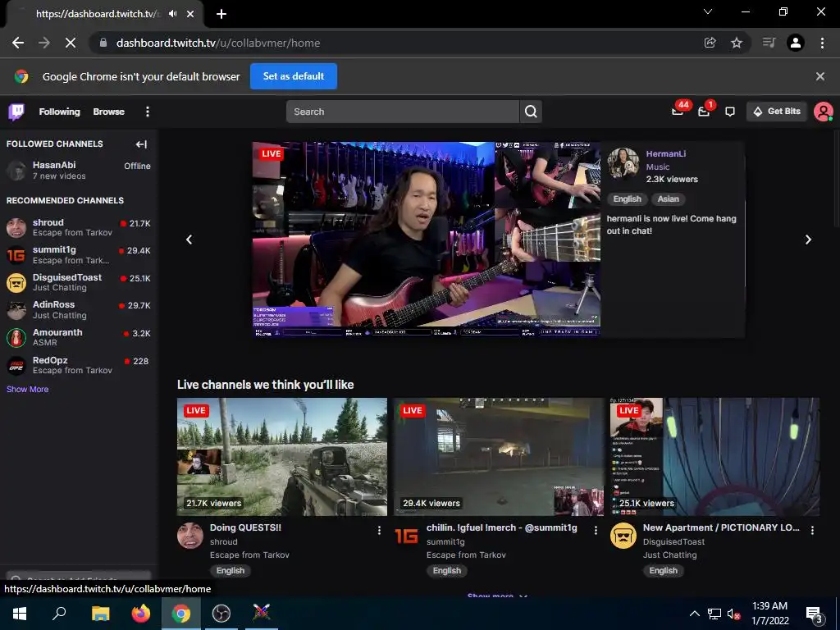Viewport: 840px width, 630px height.
Task: Open summit1g in recommended channels
Action: pyautogui.click(x=78, y=255)
